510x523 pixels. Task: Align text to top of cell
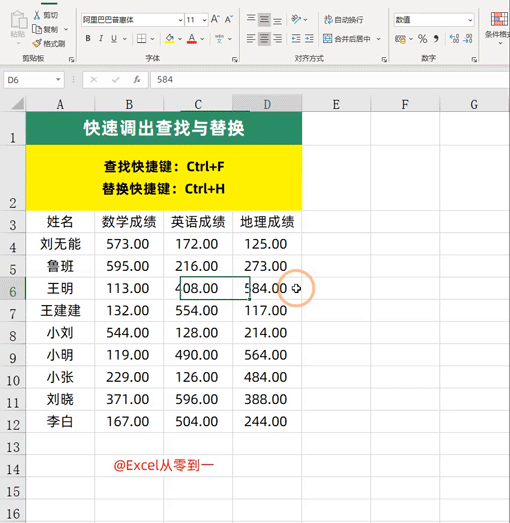[x=251, y=19]
